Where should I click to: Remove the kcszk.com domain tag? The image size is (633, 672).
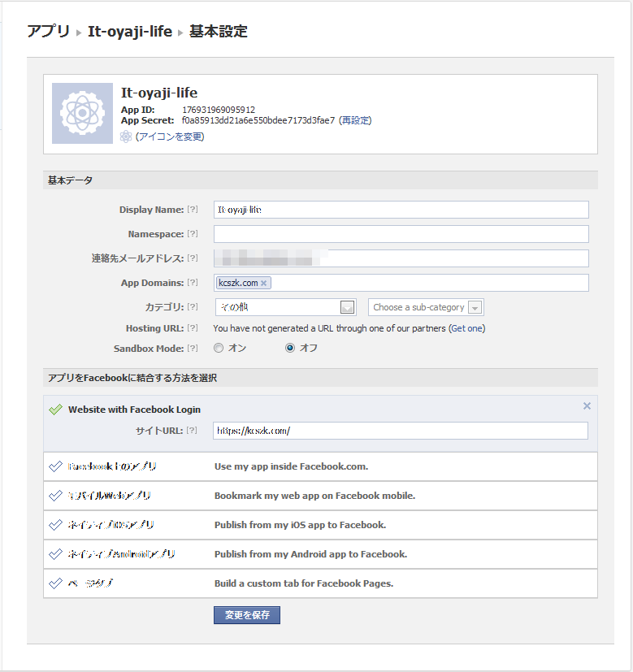pyautogui.click(x=263, y=284)
